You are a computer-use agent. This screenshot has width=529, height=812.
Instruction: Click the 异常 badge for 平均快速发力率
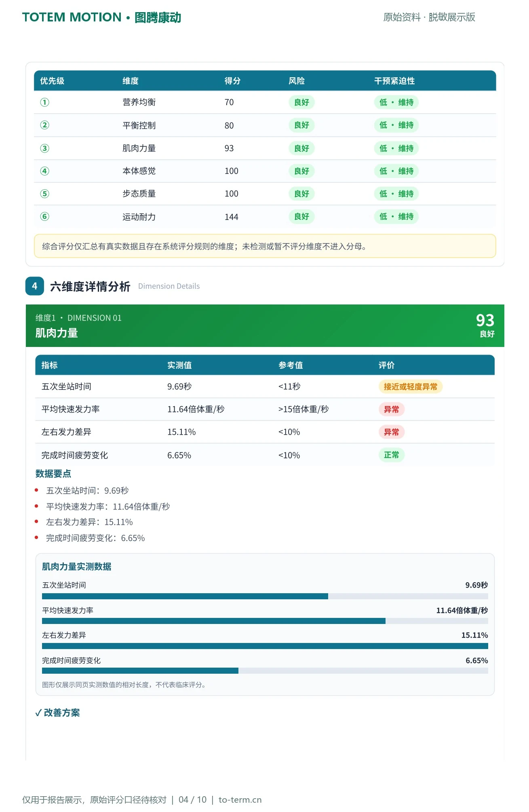point(392,410)
